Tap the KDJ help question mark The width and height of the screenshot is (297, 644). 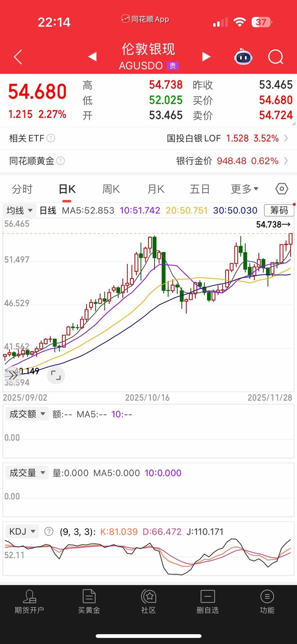click(x=49, y=531)
